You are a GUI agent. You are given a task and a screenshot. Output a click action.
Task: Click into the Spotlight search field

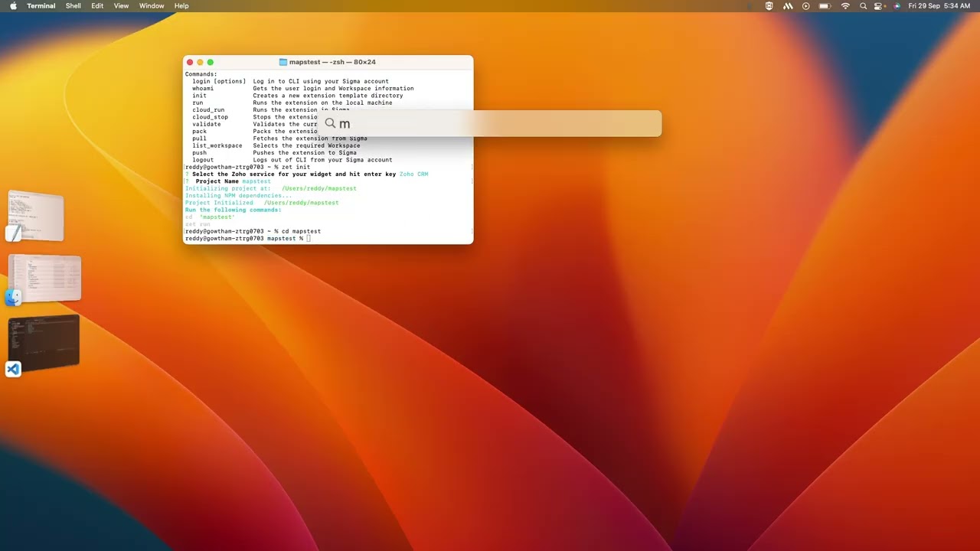point(490,123)
